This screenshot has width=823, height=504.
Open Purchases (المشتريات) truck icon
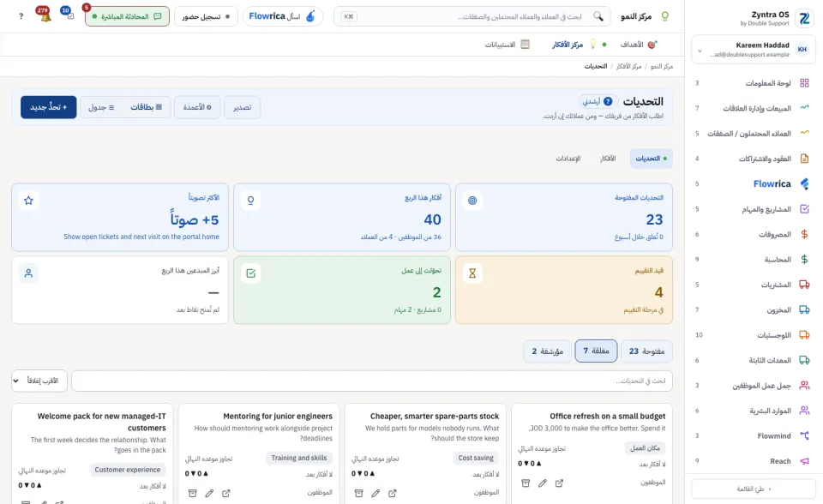click(804, 285)
